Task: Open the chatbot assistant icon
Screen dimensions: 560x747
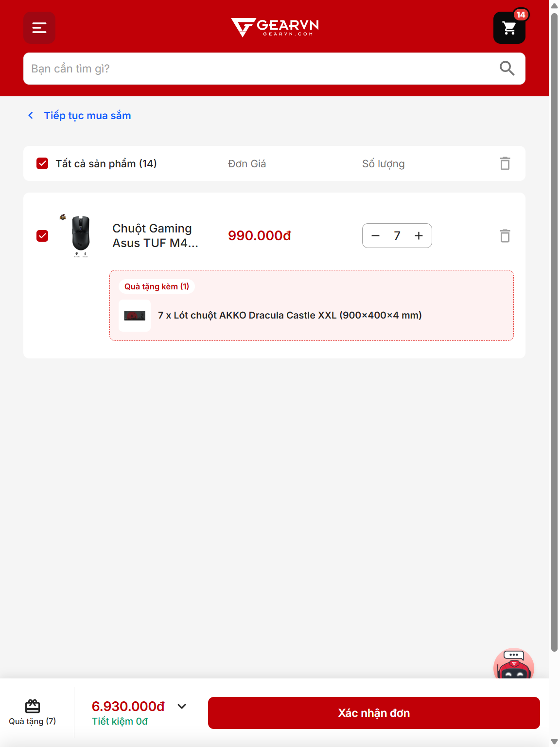Action: coord(514,664)
